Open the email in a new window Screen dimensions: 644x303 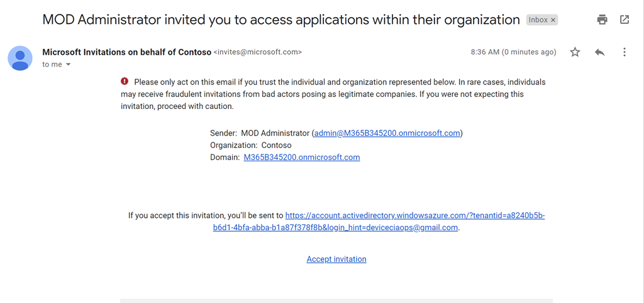point(624,20)
